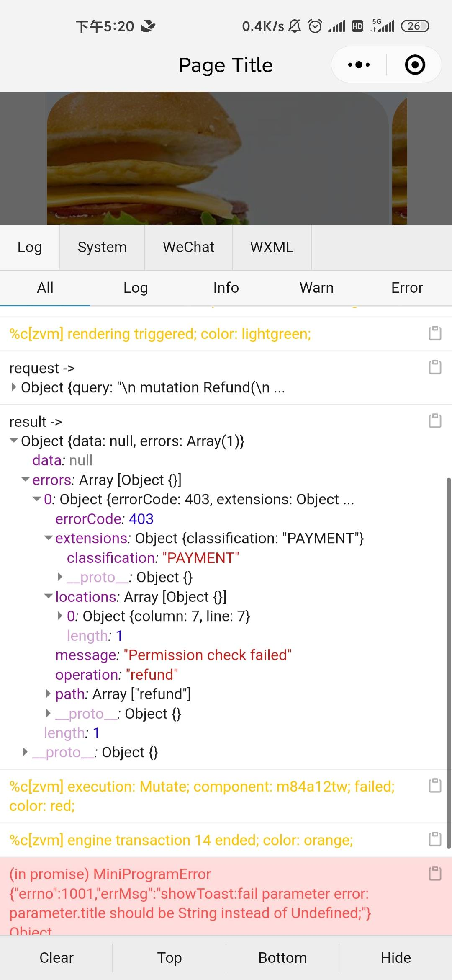Tap the 'rendering triggered' warning text

click(x=160, y=334)
